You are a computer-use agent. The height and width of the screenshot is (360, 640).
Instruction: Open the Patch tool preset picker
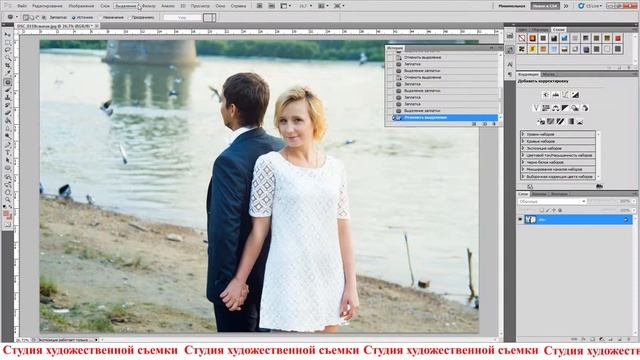(12, 18)
